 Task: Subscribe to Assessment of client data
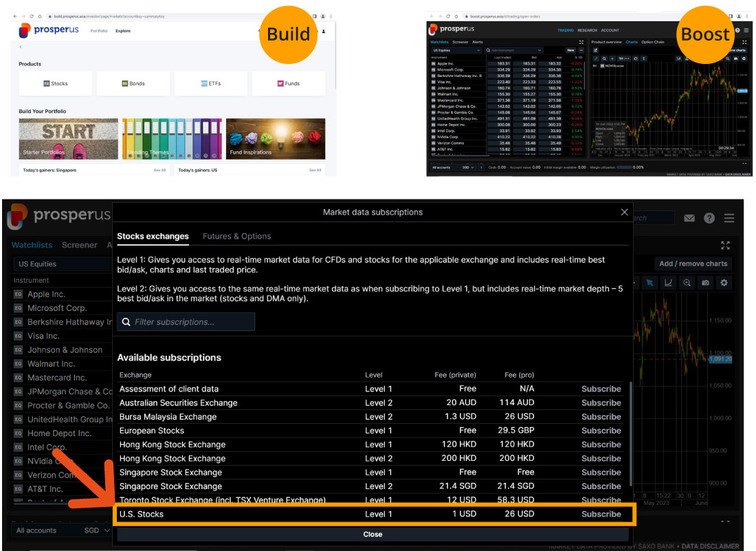point(601,389)
